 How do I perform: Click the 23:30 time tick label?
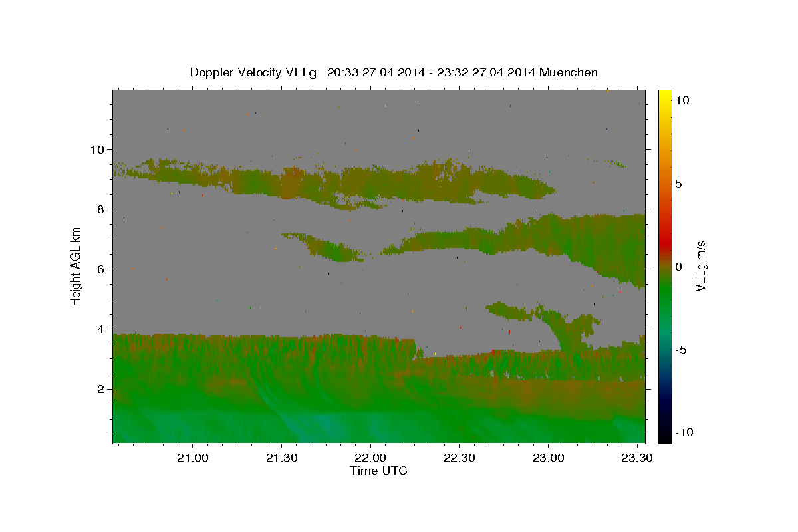point(636,458)
